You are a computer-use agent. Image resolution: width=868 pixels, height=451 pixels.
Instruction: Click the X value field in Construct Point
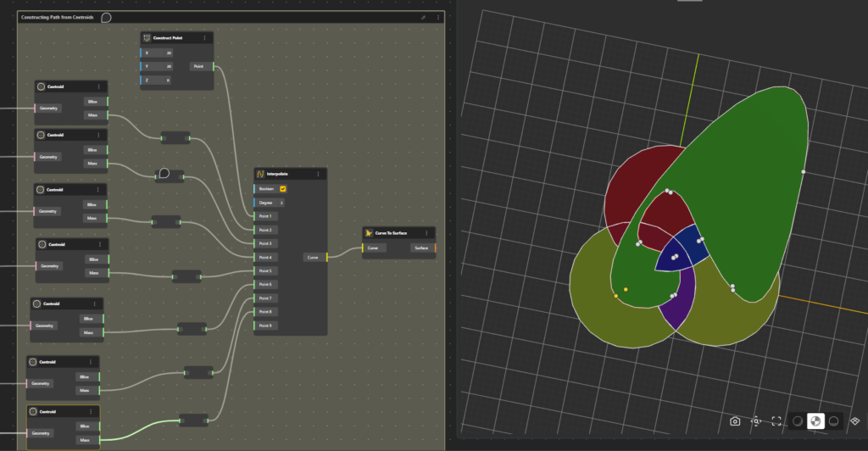[168, 53]
